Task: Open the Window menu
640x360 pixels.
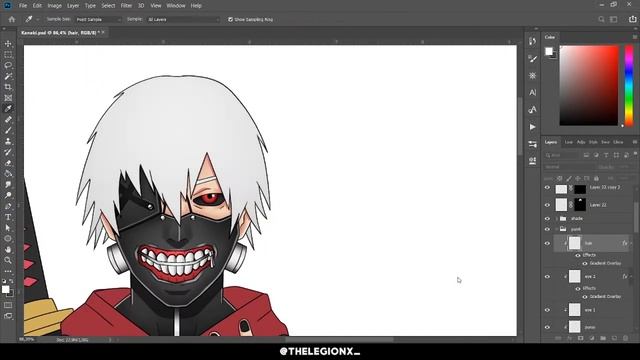Action: (x=176, y=6)
